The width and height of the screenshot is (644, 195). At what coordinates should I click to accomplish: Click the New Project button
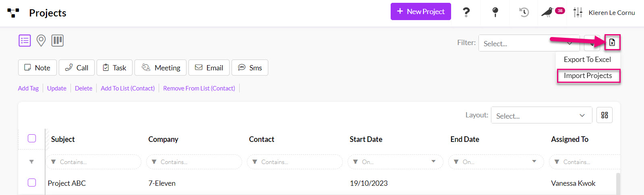coord(420,12)
